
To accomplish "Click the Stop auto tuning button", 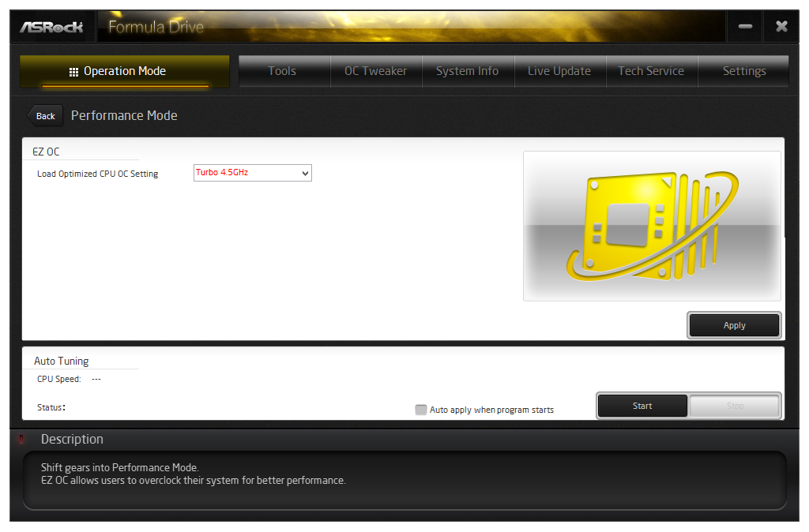I will (x=735, y=406).
